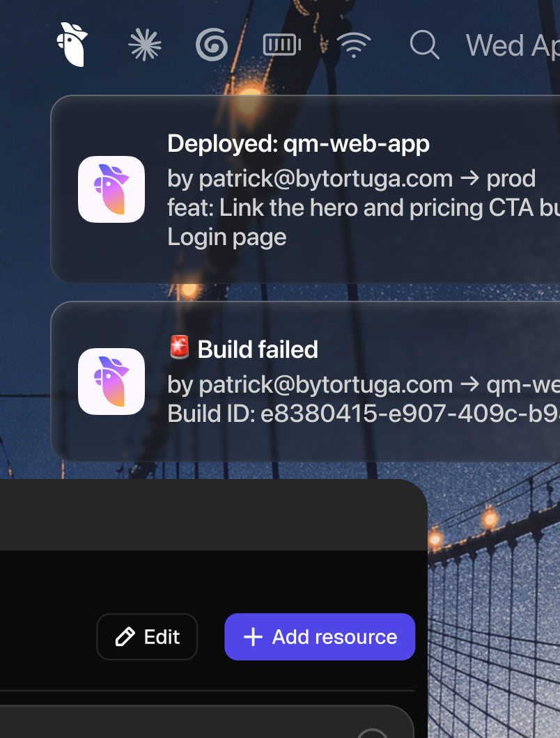Open the starburst icon in menu bar
560x738 pixels.
click(145, 45)
